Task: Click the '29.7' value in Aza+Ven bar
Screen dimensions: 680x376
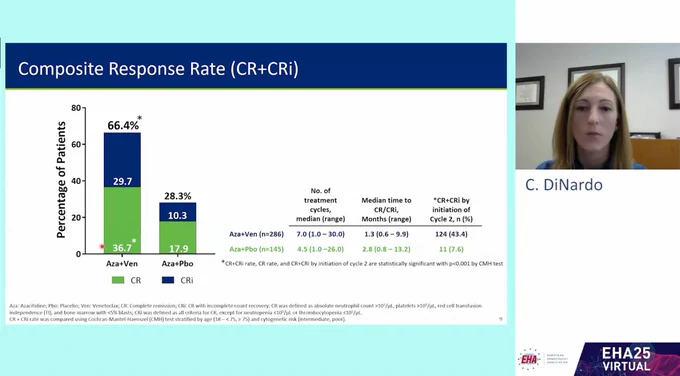Action: pos(122,182)
